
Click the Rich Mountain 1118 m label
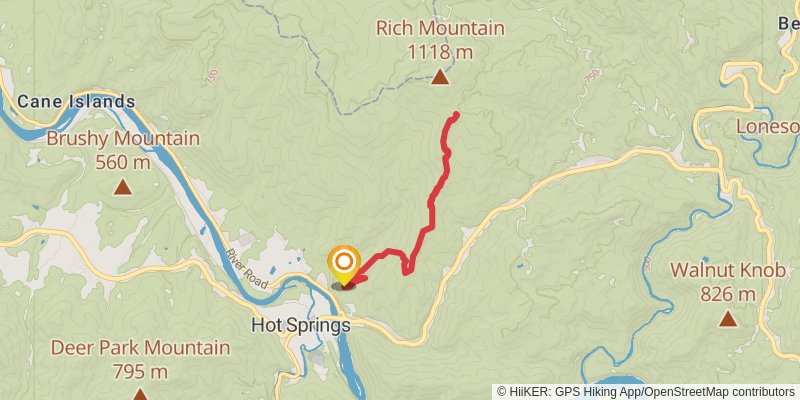[440, 40]
